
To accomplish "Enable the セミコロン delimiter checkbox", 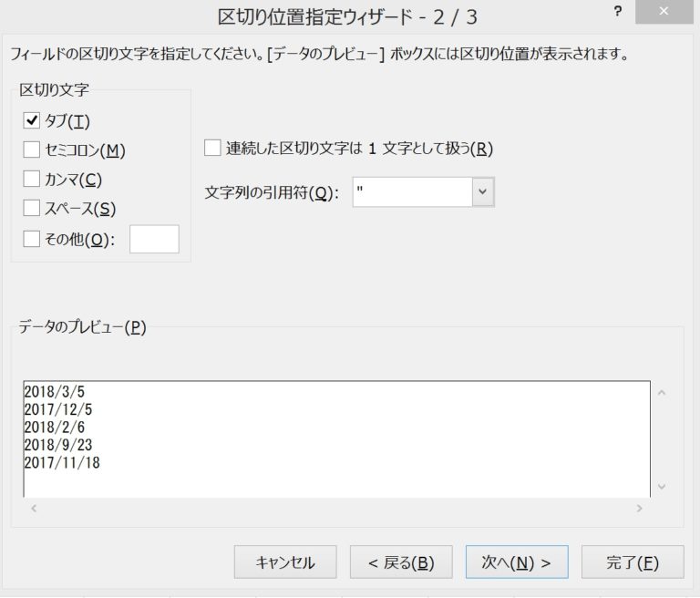I will click(32, 149).
